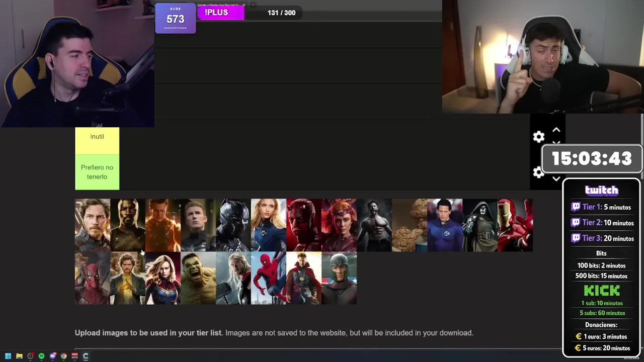Screen dimensions: 644x362
Task: Move the Inutil row up with arrow
Action: coord(556,130)
